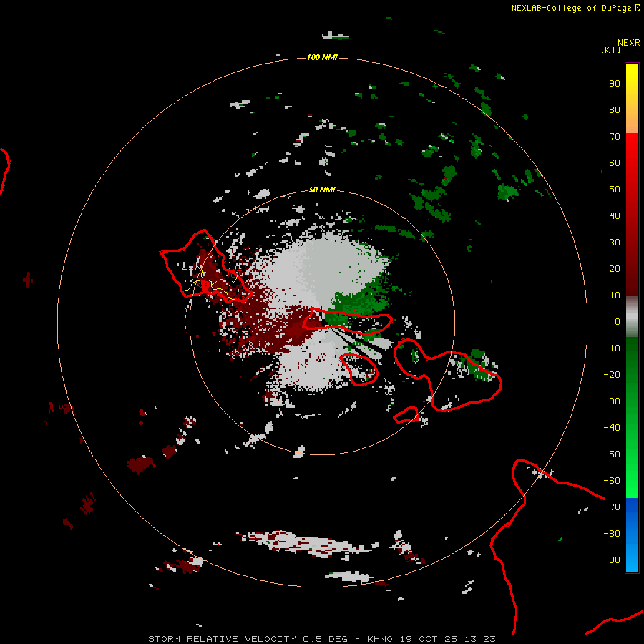Click the 30 value on velocity scale

click(615, 243)
